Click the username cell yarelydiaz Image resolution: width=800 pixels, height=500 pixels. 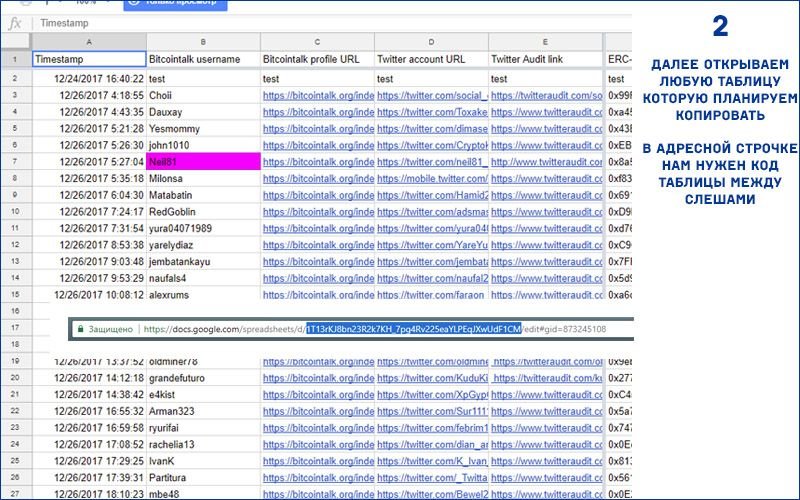point(203,245)
